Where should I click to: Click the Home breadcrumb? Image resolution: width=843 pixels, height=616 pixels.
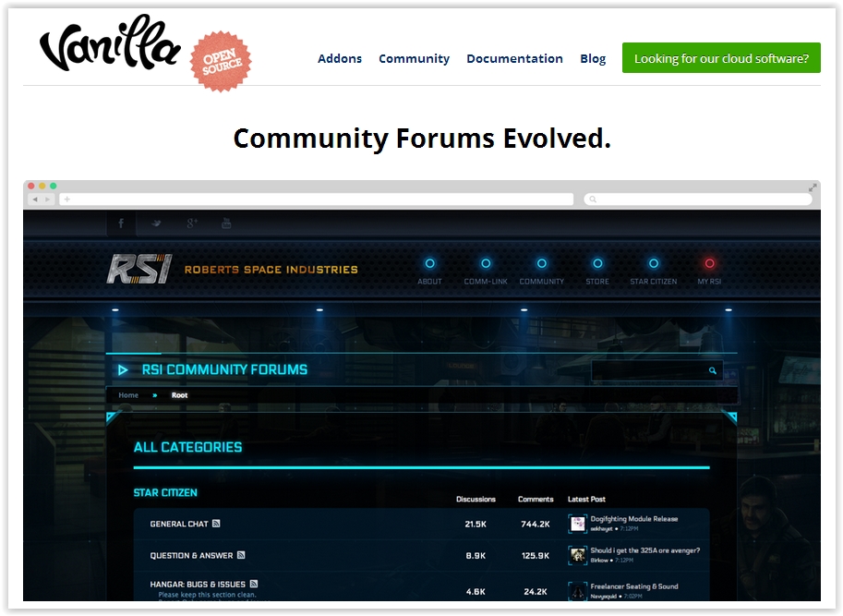[128, 395]
